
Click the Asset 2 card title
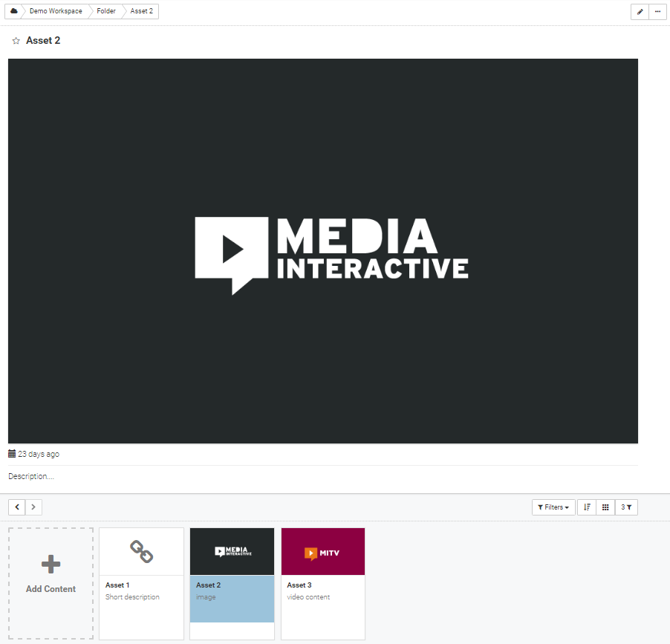209,585
